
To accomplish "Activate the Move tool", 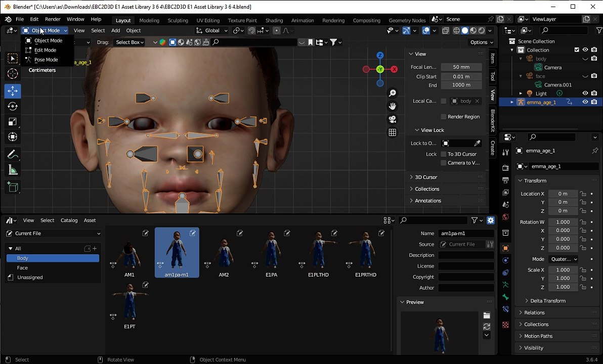I will click(12, 91).
